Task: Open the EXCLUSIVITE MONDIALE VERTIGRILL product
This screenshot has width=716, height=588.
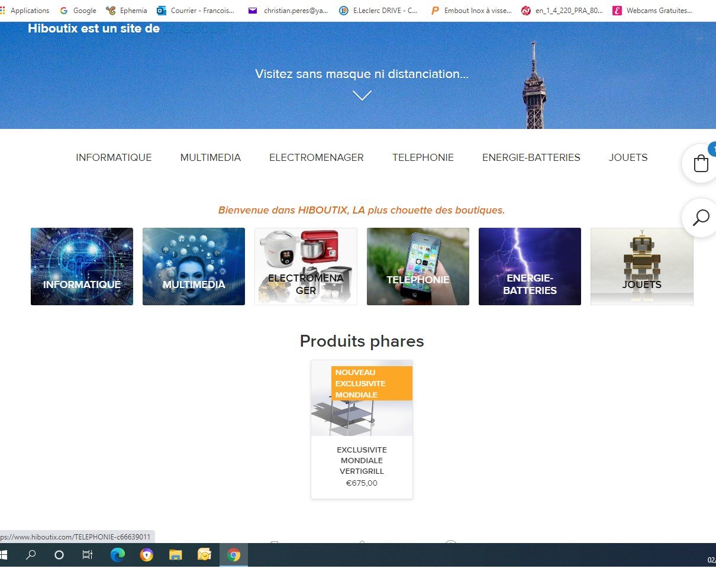Action: coord(362,429)
